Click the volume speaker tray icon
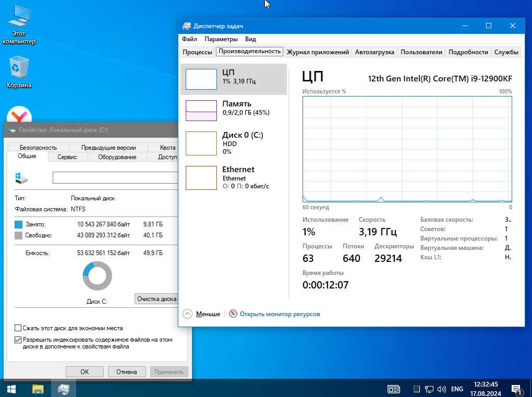 [442, 389]
